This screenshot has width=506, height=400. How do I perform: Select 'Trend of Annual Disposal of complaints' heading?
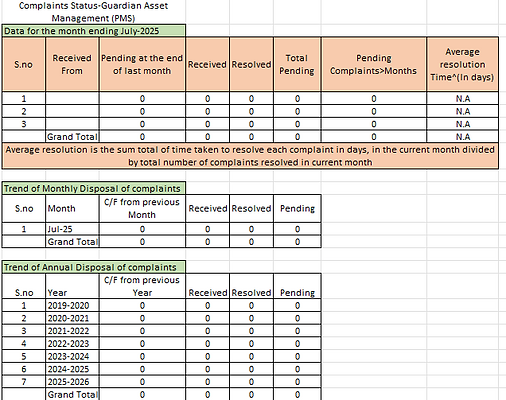pyautogui.click(x=94, y=267)
